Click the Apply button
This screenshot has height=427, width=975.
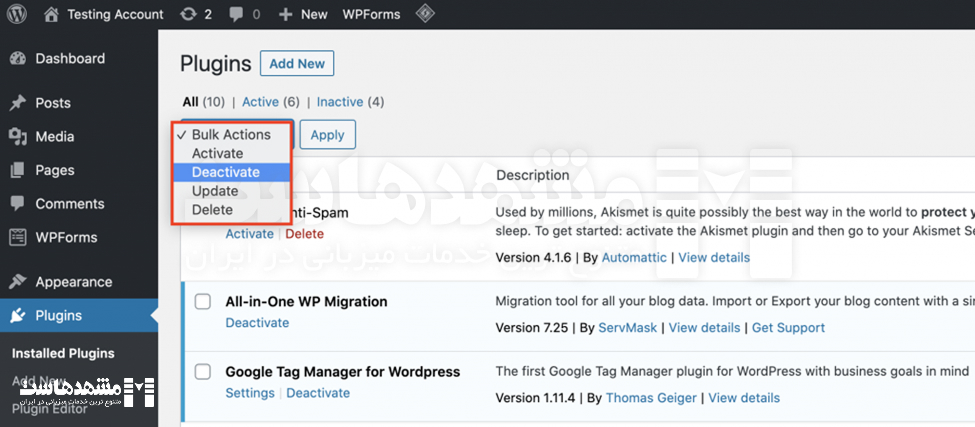[327, 135]
